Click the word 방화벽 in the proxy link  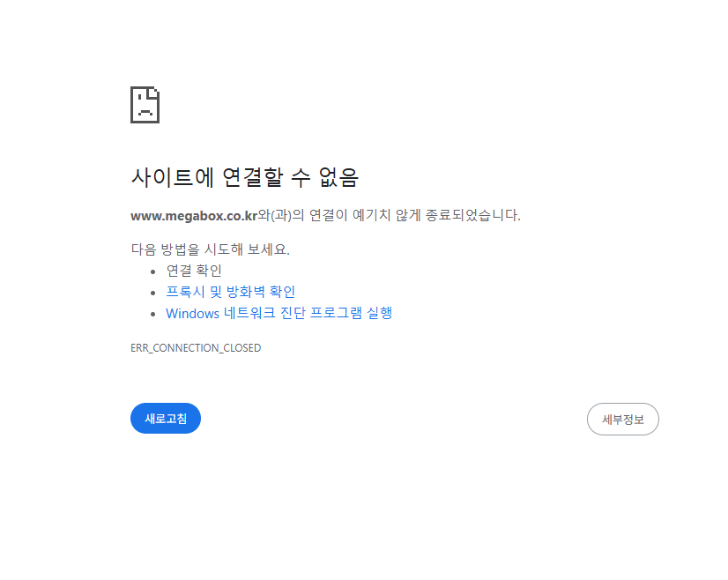245,292
